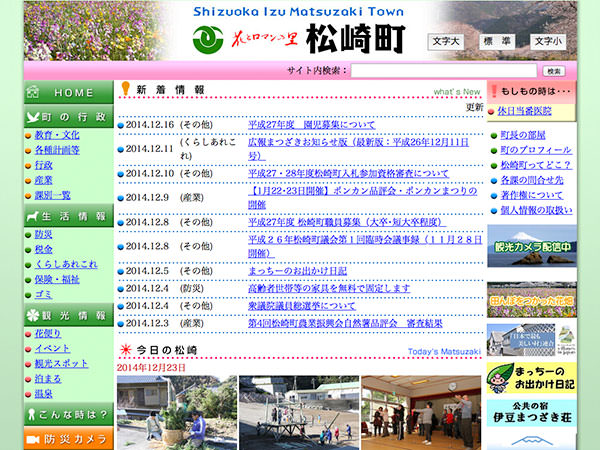The image size is (600, 450).
Task: Set text size to large with 文字大
Action: (x=445, y=41)
